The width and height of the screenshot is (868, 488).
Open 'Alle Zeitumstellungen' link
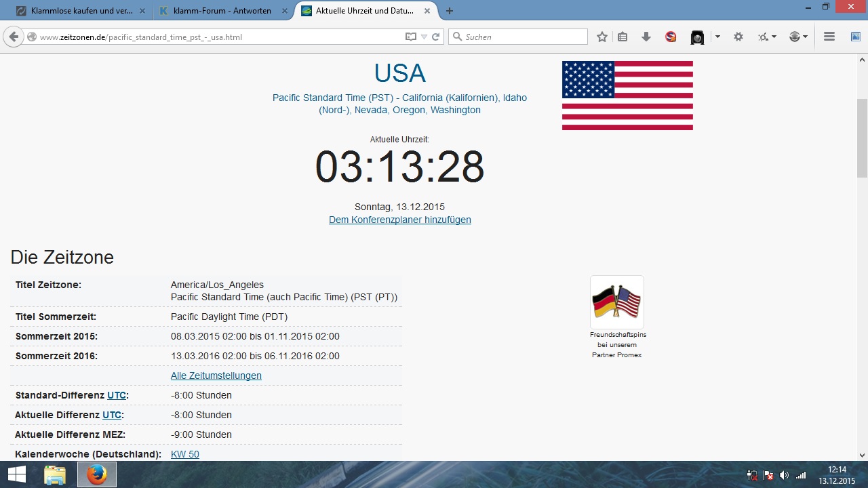216,375
